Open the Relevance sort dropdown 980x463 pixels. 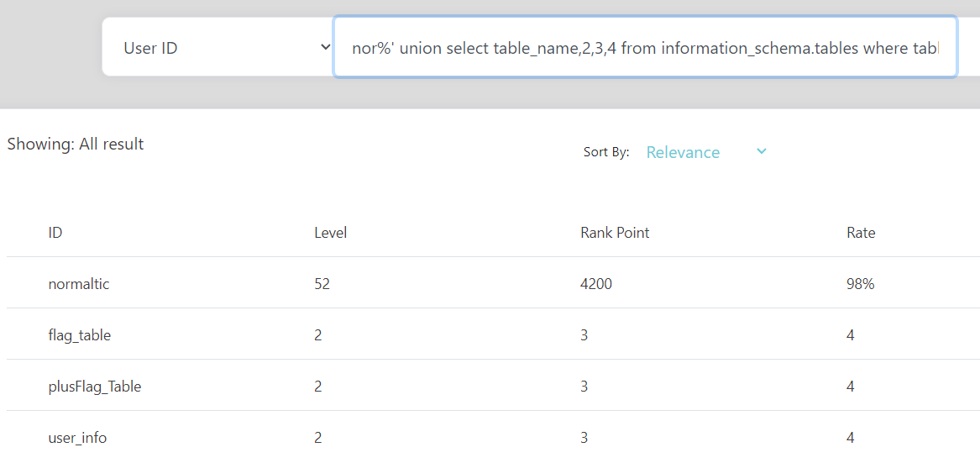(706, 152)
